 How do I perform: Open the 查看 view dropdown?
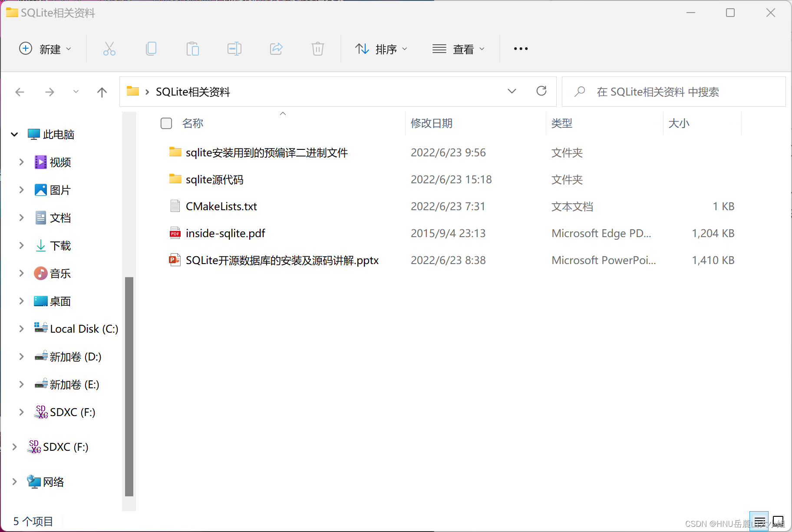coord(459,49)
